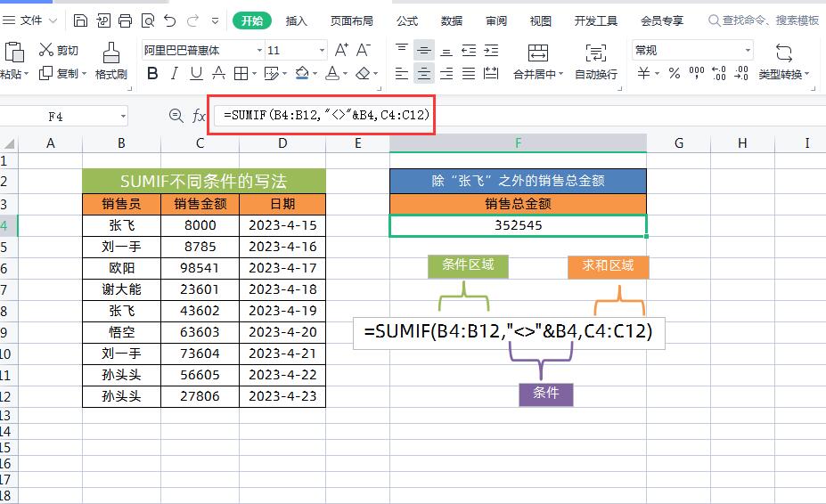The height and width of the screenshot is (504, 826).
Task: Select cell F4 showing 352545
Action: (518, 225)
